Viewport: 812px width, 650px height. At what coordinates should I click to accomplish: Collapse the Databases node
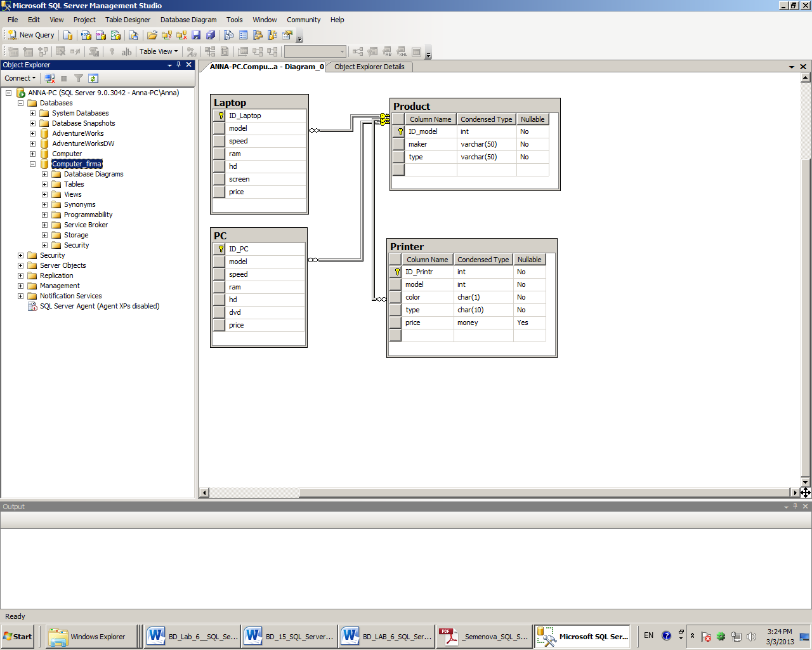click(x=20, y=103)
